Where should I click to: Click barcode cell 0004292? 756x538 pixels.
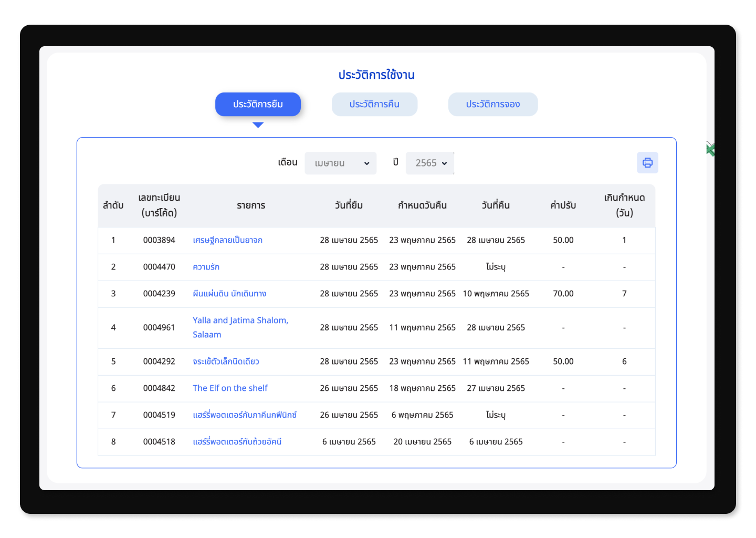pyautogui.click(x=159, y=361)
